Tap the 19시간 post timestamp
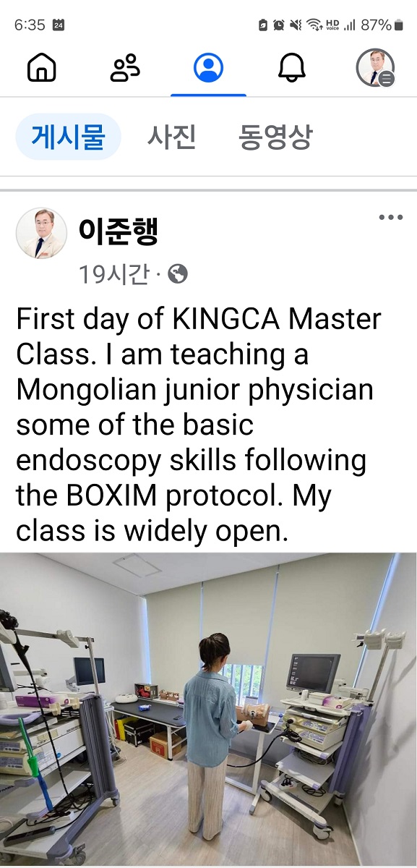This screenshot has width=417, height=868. tap(113, 274)
